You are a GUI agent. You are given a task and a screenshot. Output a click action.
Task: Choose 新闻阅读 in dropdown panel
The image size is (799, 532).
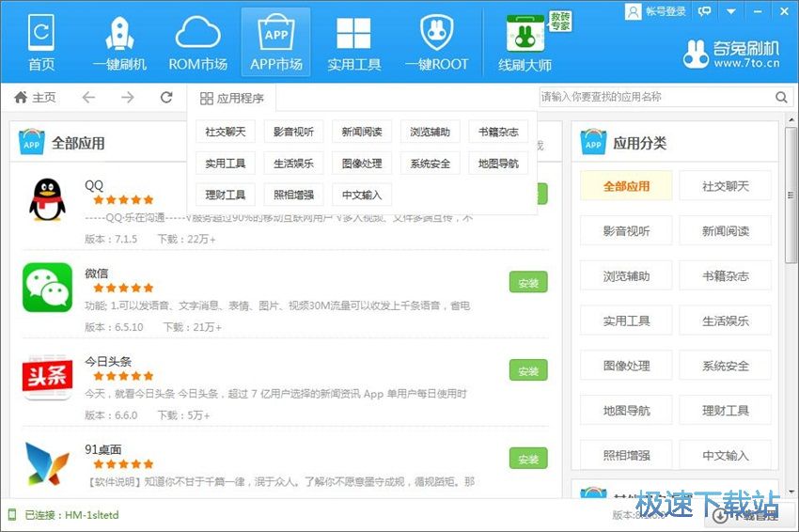[x=362, y=132]
